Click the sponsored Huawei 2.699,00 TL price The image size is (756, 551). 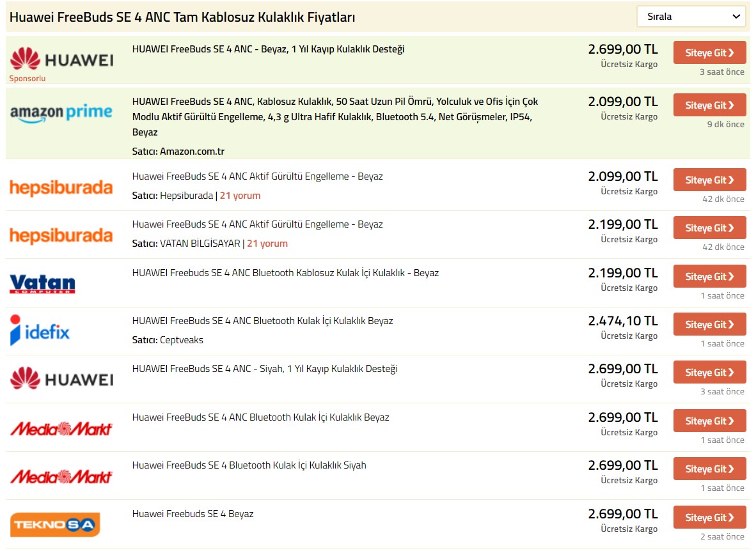pyautogui.click(x=623, y=49)
